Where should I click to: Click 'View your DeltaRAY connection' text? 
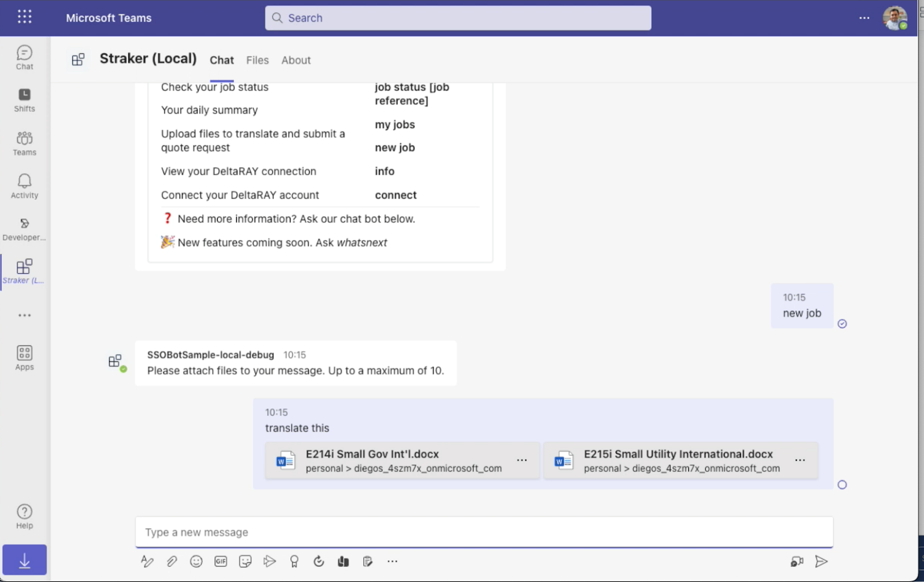pos(239,171)
